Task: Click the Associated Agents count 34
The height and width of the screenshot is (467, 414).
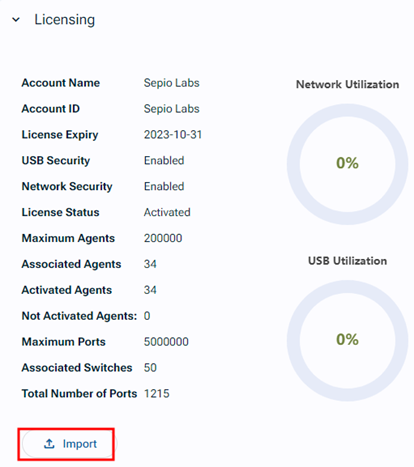Action: 150,264
